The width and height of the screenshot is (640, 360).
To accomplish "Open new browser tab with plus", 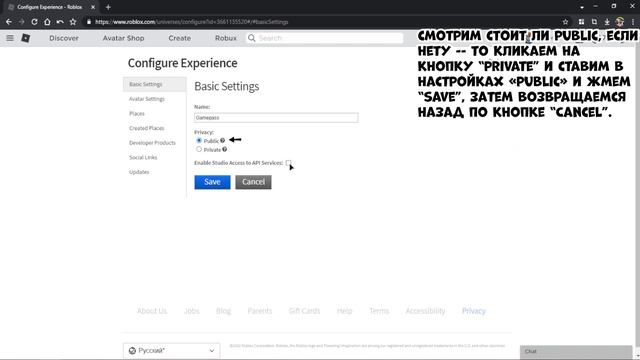I will 108,7.
